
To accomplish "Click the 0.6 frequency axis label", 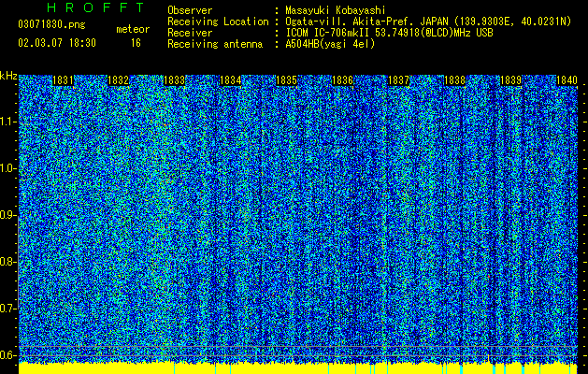I will pyautogui.click(x=8, y=355).
